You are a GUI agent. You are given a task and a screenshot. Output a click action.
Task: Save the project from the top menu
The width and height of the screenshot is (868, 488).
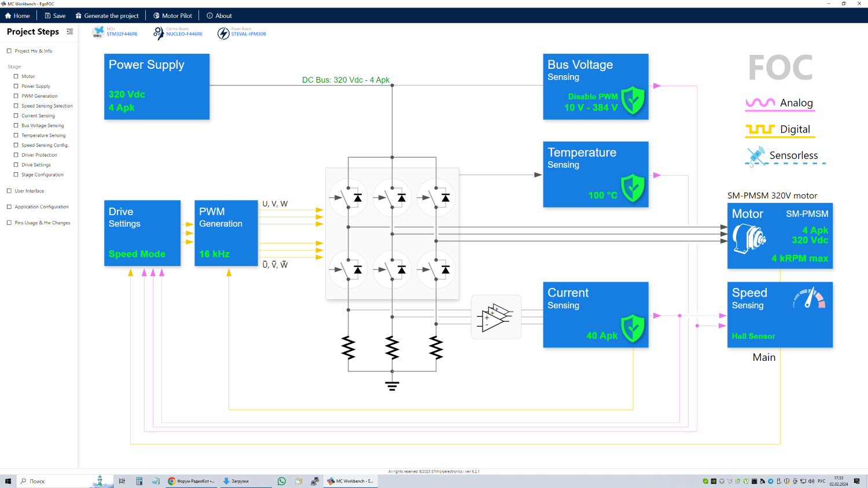pyautogui.click(x=56, y=16)
